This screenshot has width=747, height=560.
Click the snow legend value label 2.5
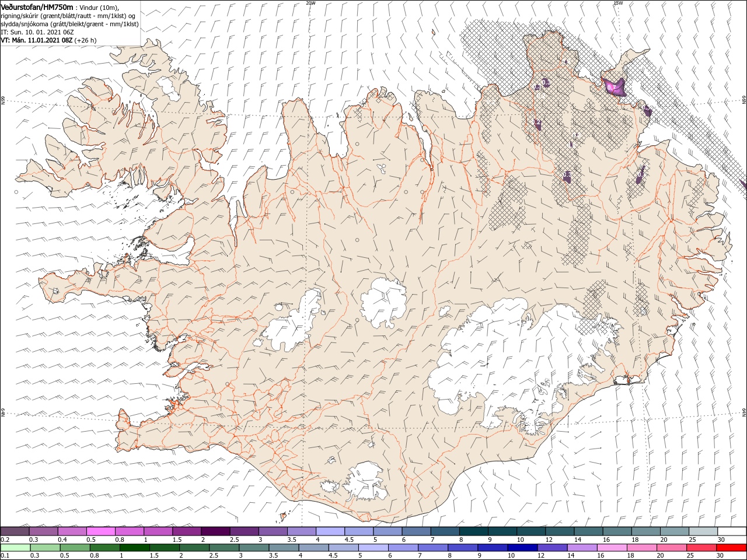coord(234,540)
